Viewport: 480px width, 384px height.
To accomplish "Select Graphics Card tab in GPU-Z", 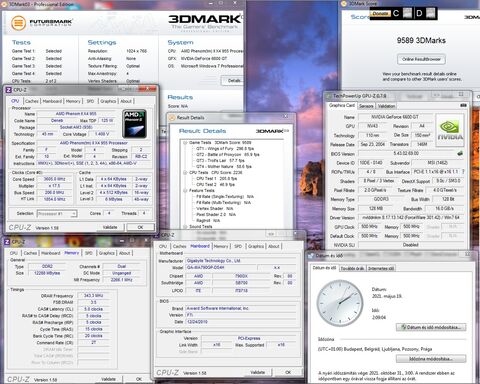I will pyautogui.click(x=342, y=105).
